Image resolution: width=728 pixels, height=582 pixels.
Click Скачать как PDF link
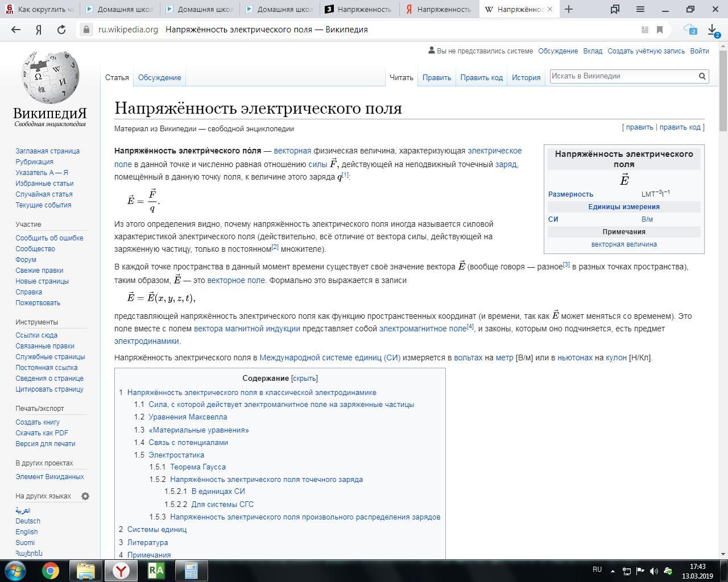(x=42, y=433)
